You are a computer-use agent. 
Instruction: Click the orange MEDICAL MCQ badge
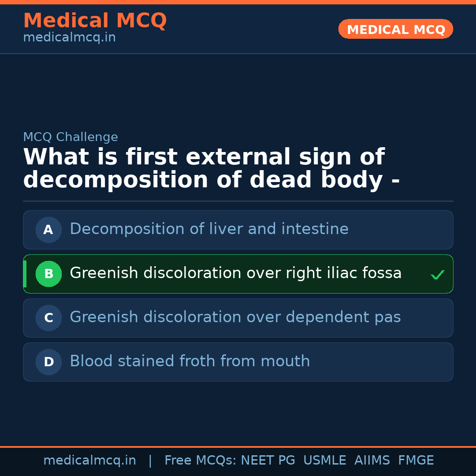(395, 29)
